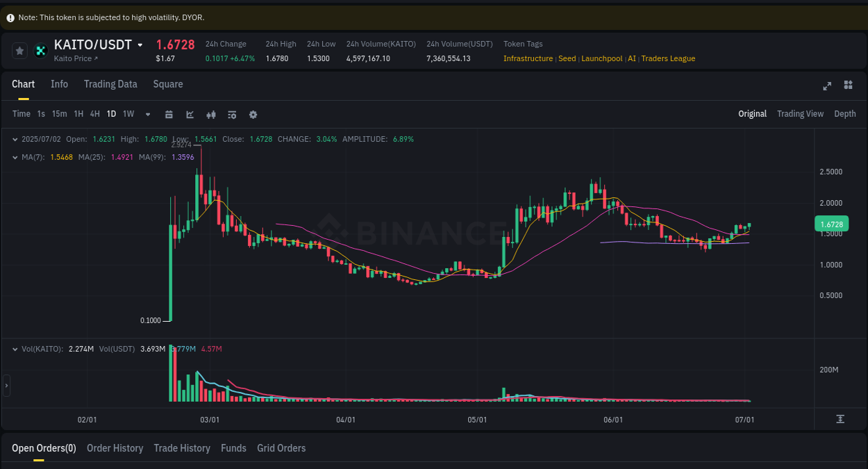Open the Order History tab
868x469 pixels.
(115, 448)
